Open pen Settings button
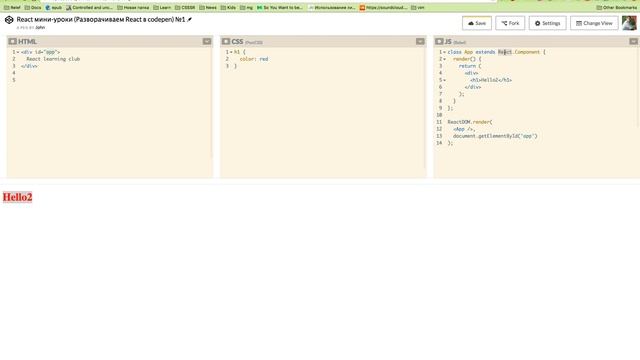 (x=547, y=23)
